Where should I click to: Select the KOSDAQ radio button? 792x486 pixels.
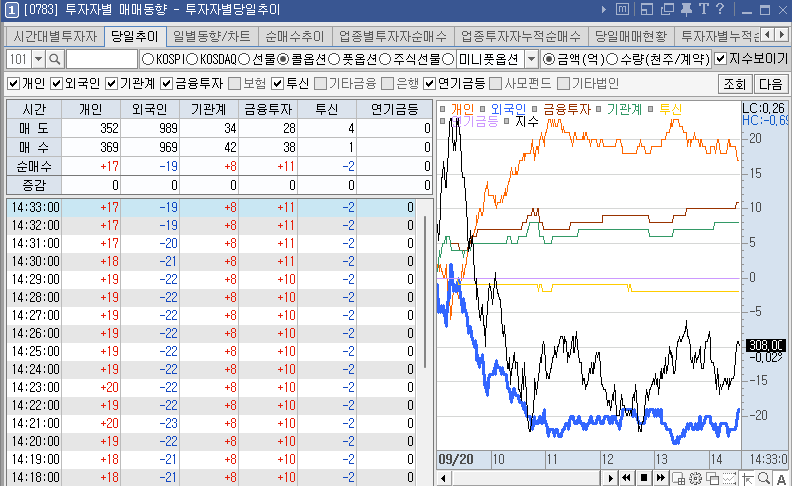point(192,60)
